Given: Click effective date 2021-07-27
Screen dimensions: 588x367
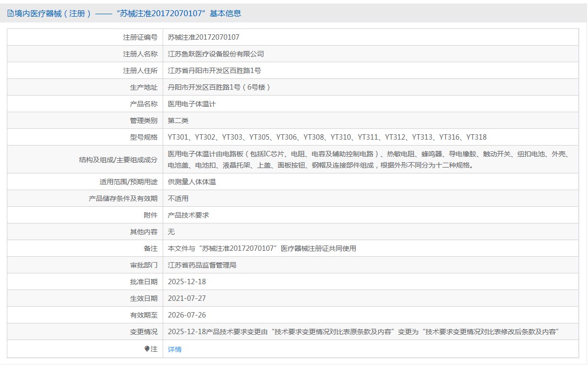Looking at the screenshot, I should pyautogui.click(x=187, y=298).
